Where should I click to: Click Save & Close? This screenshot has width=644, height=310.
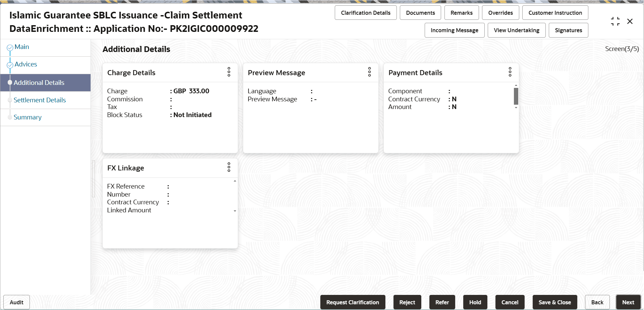coord(555,302)
